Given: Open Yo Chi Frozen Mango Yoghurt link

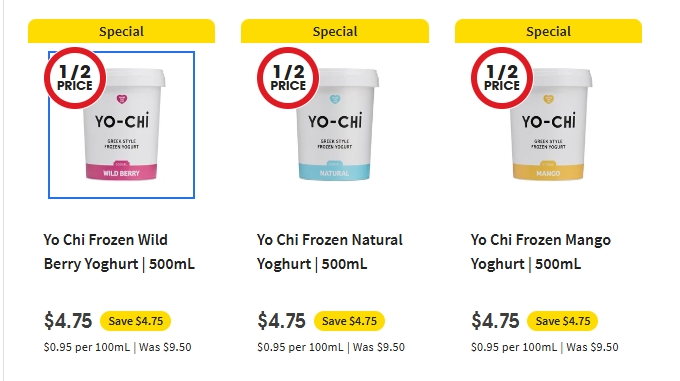Looking at the screenshot, I should [x=541, y=252].
